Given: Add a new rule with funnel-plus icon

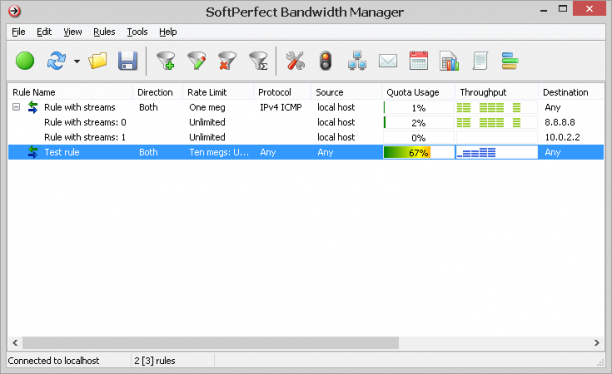Looking at the screenshot, I should (x=166, y=61).
